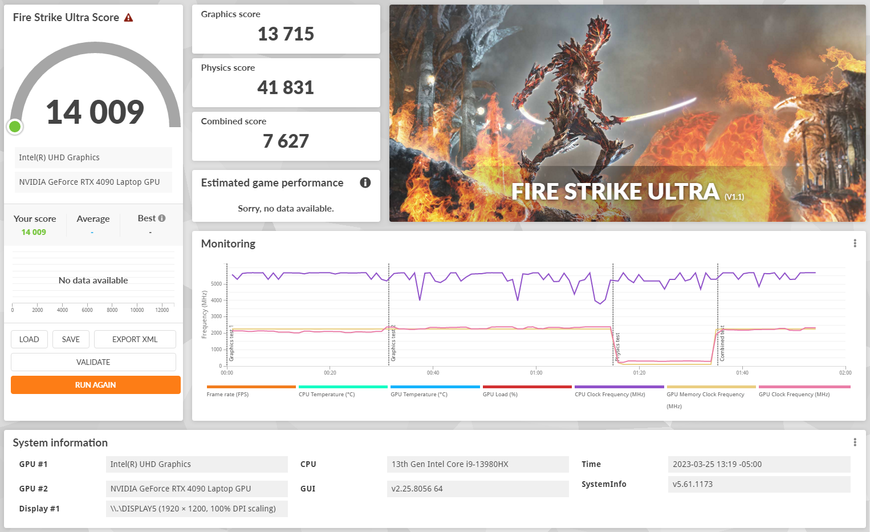This screenshot has width=870, height=532.
Task: Click the Estimated game performance heading
Action: (x=272, y=183)
